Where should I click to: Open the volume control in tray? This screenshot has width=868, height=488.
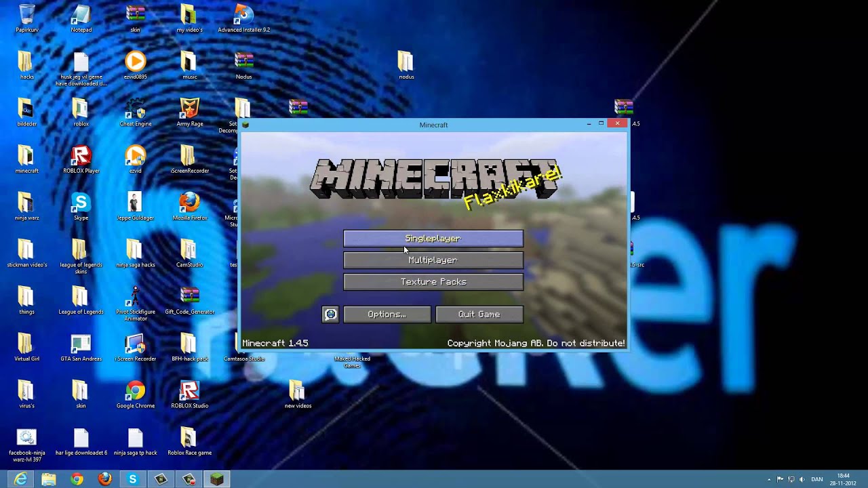[802, 480]
